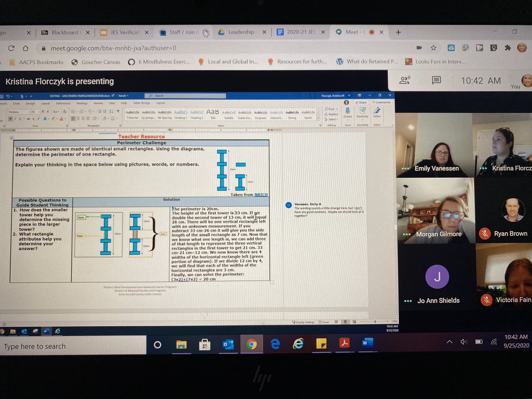This screenshot has width=532, height=399.
Task: Open the Select dropdown in Word Editing group
Action: tap(332, 119)
